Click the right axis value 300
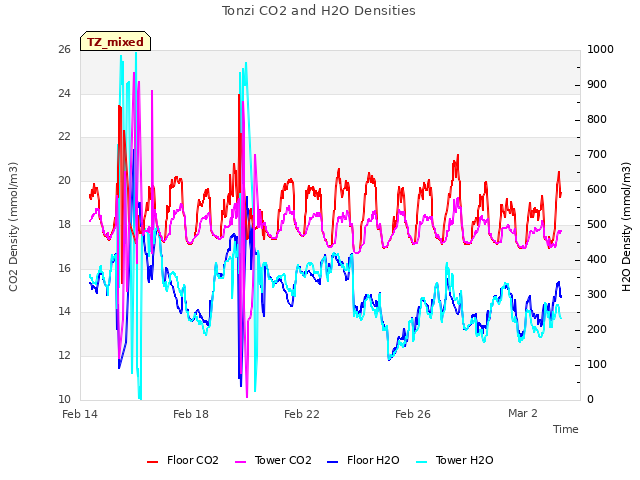The width and height of the screenshot is (640, 480). click(x=597, y=295)
